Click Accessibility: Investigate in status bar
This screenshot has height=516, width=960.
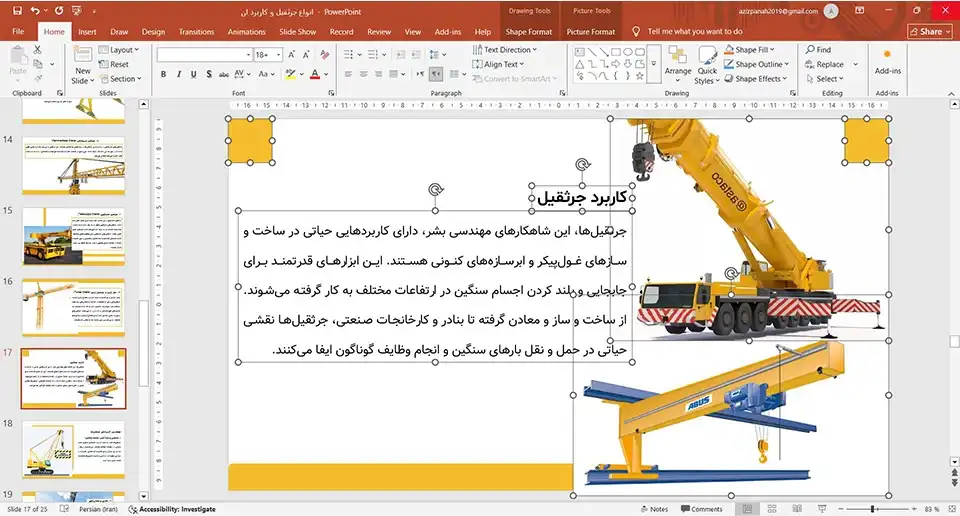pos(172,509)
